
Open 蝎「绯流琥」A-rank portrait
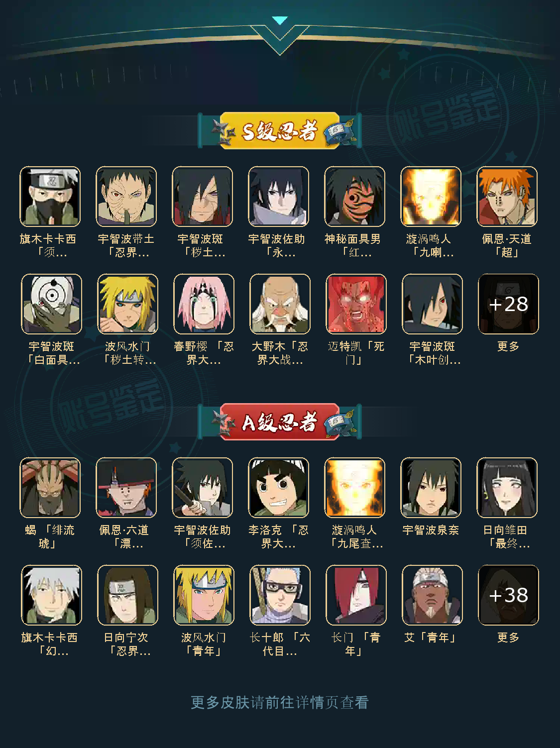(x=50, y=488)
